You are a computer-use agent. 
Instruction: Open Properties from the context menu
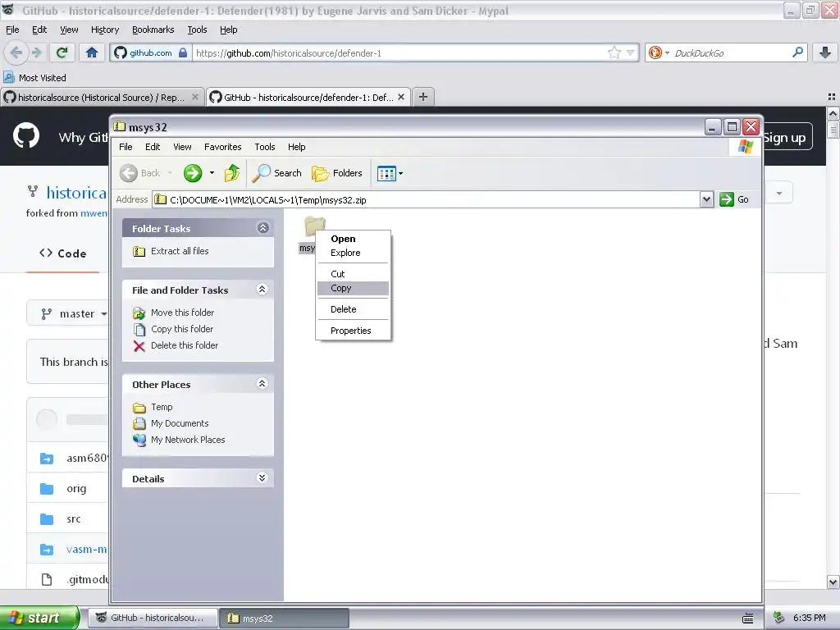pos(353,331)
